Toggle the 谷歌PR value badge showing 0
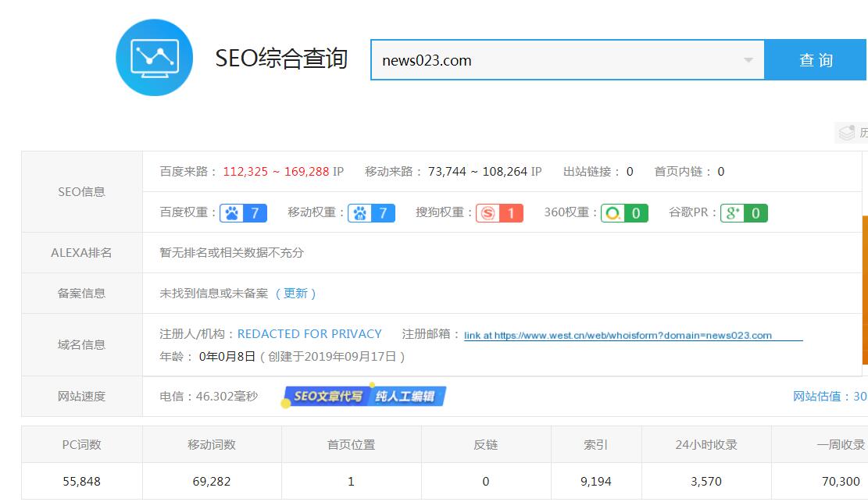Screen dimensions: 868x502 (754, 212)
